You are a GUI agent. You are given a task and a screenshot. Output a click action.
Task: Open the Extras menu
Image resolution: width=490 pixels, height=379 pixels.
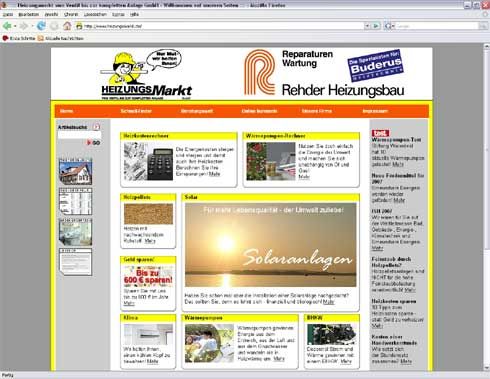(x=118, y=14)
